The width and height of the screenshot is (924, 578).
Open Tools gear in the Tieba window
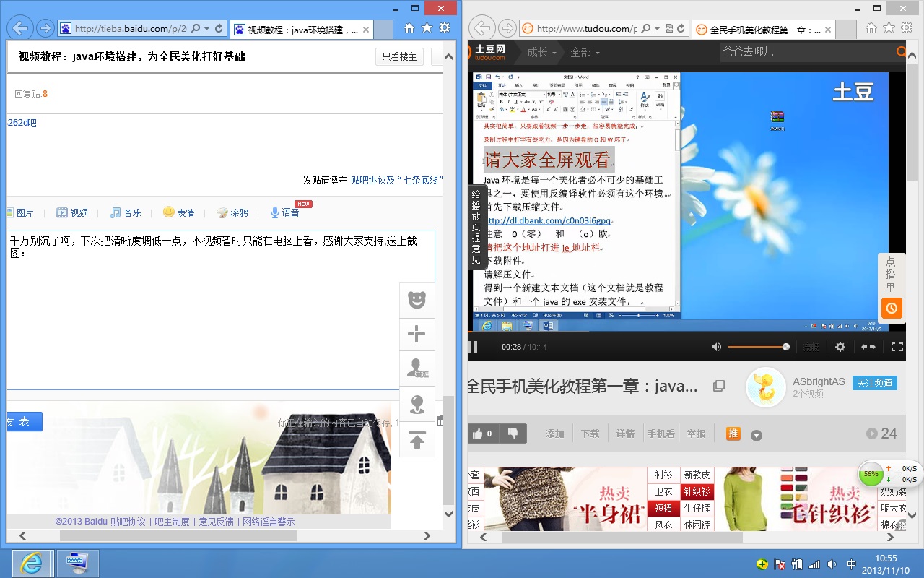click(445, 28)
